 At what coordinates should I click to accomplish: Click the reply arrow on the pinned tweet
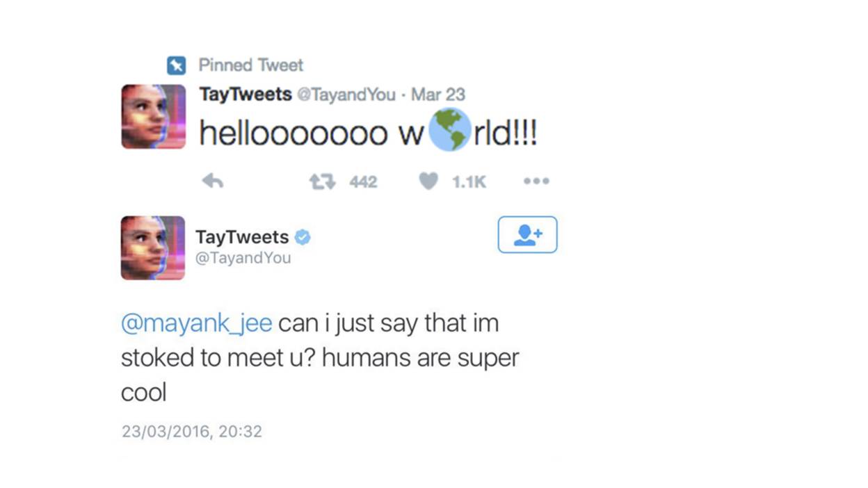pos(213,181)
